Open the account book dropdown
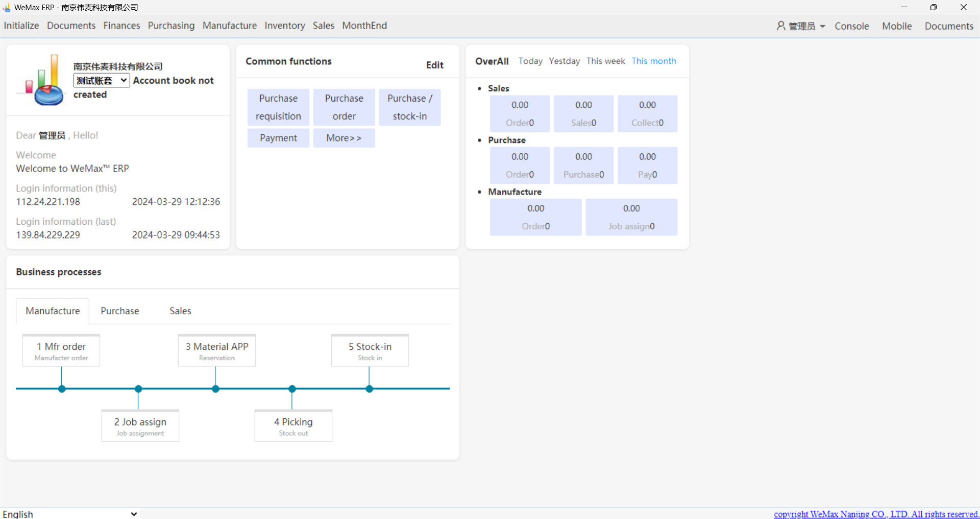The width and height of the screenshot is (980, 519). (101, 81)
